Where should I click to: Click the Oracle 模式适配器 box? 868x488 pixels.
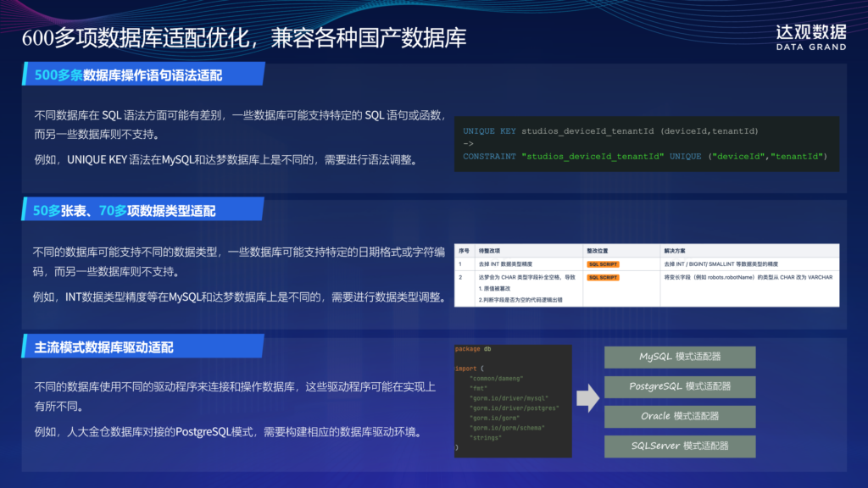[680, 416]
